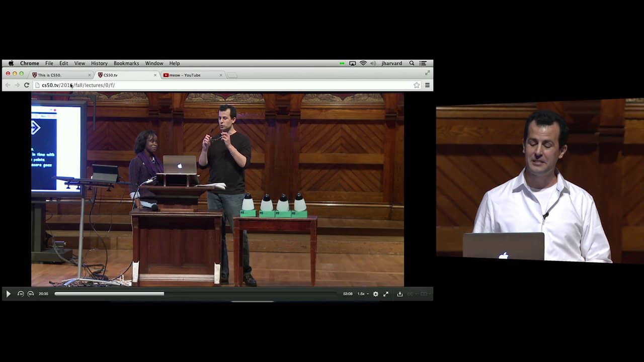
Task: Open the Window menu
Action: click(x=154, y=63)
